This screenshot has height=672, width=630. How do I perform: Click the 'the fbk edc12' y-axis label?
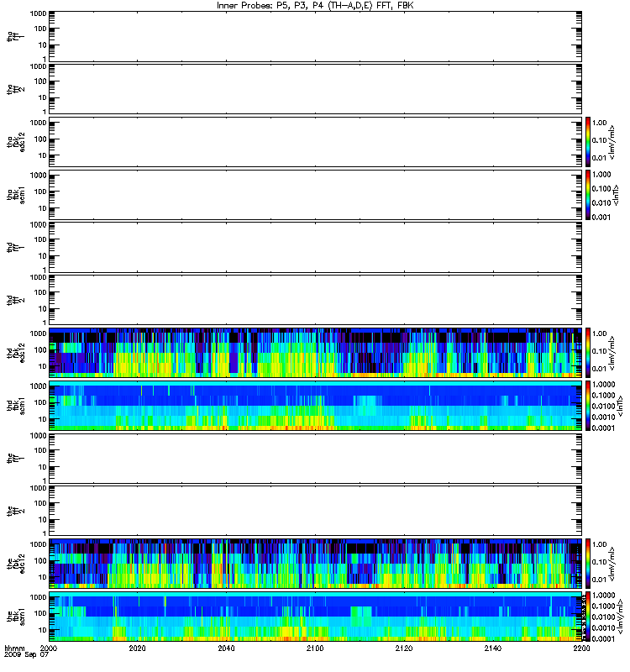point(15,564)
